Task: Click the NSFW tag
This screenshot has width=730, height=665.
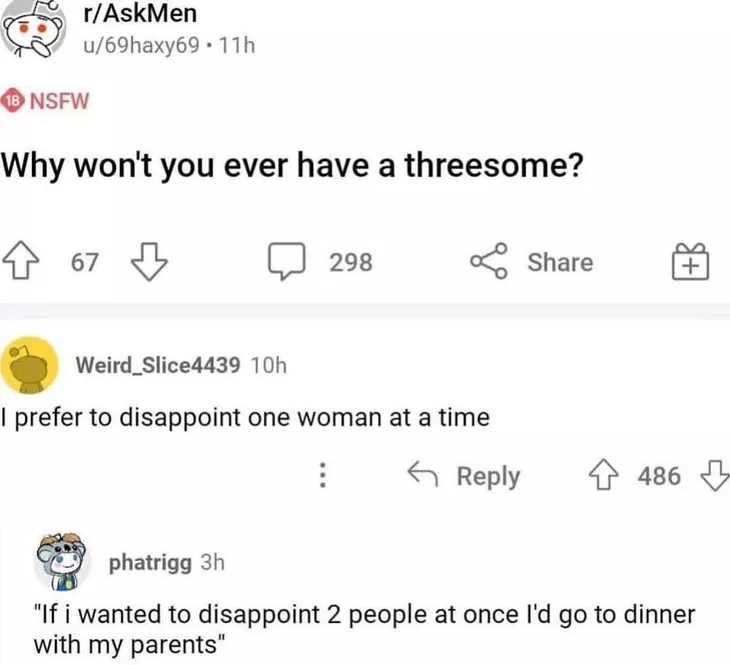Action: pyautogui.click(x=45, y=101)
